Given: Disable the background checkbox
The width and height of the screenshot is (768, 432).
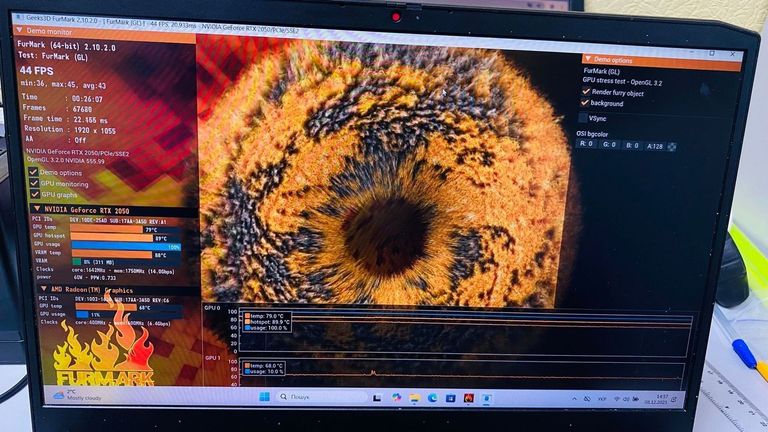Looking at the screenshot, I should coord(586,103).
